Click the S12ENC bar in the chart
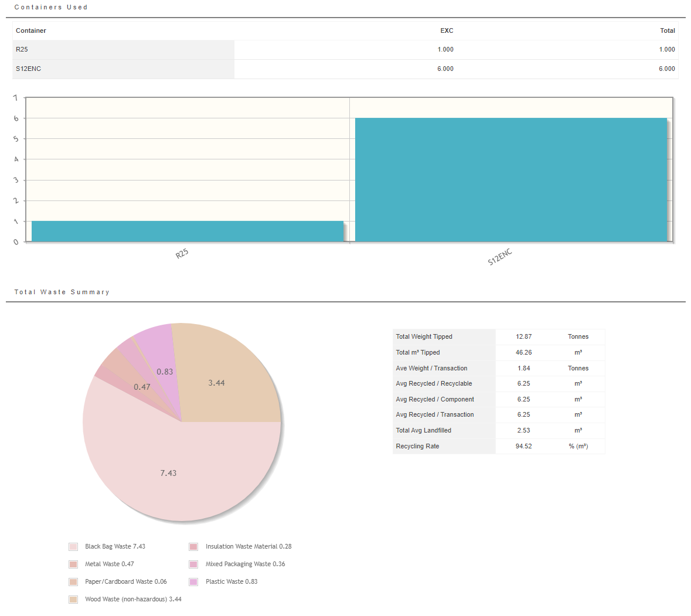This screenshot has height=616, width=691. [x=510, y=179]
